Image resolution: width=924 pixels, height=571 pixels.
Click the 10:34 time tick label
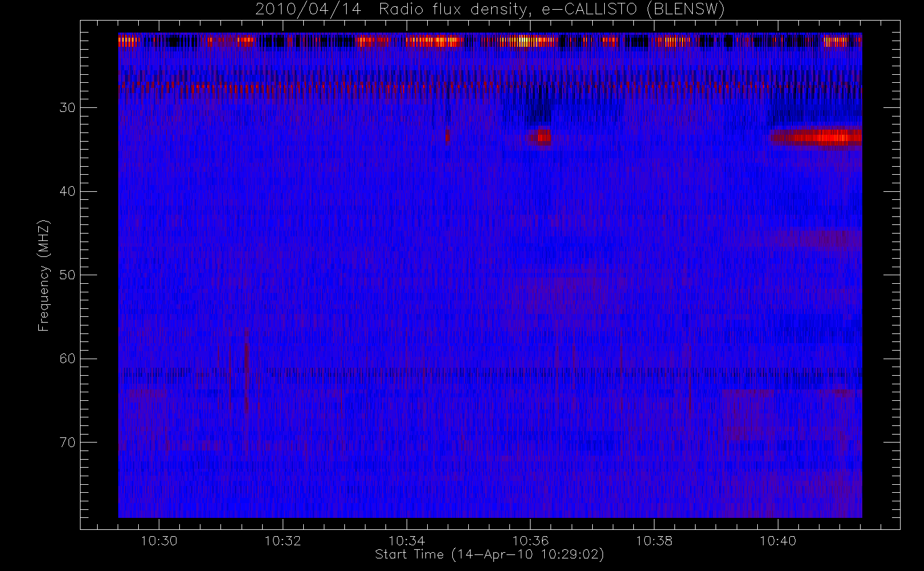click(x=407, y=541)
